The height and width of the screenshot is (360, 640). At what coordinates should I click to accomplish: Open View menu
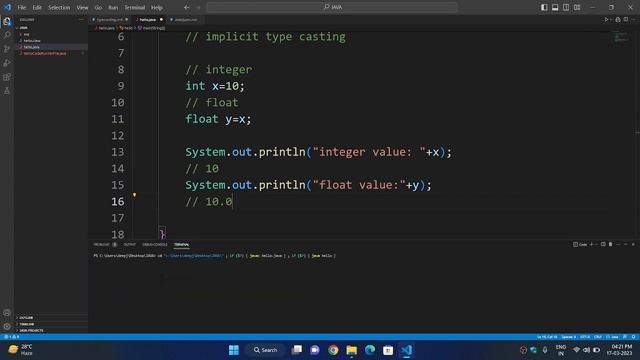point(82,7)
